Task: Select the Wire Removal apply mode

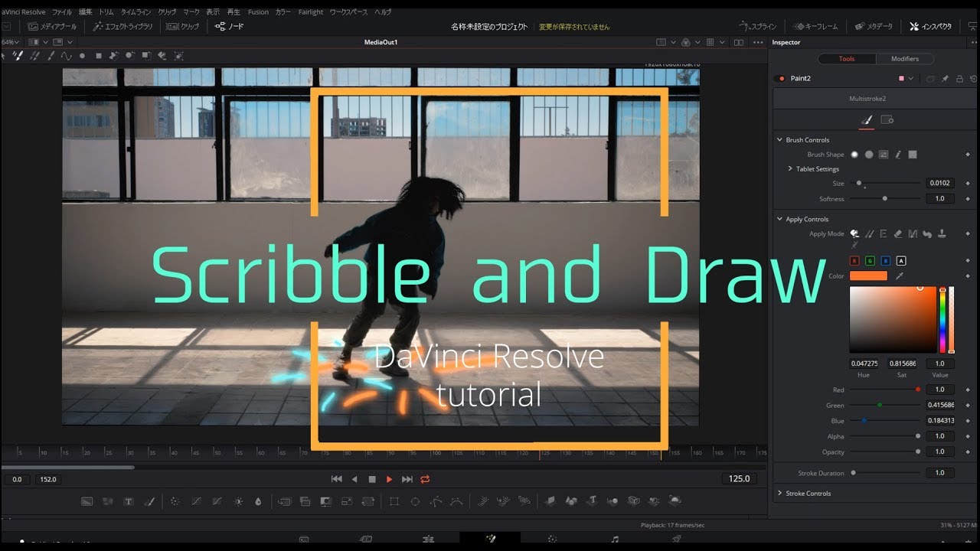Action: point(854,246)
